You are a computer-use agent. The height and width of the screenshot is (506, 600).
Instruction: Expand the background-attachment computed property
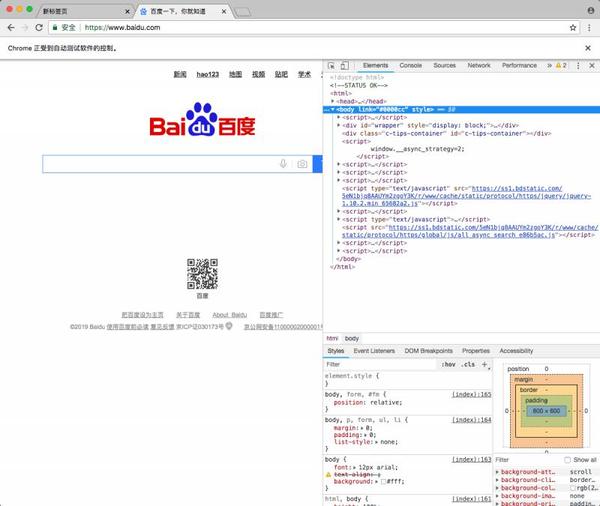497,472
